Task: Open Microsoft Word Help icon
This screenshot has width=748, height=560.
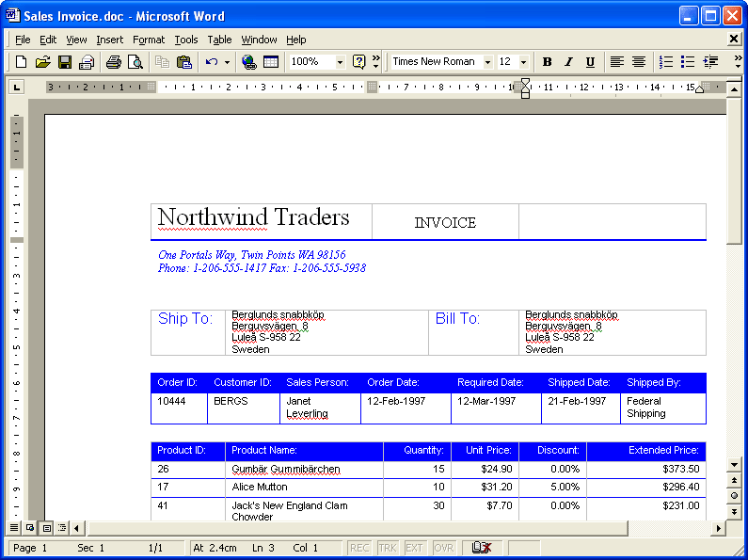Action: [x=358, y=61]
